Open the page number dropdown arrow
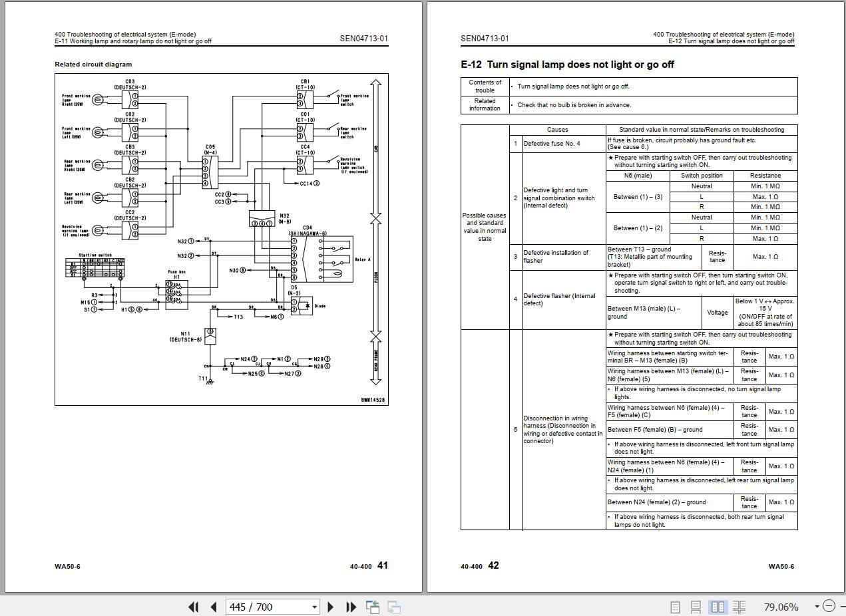Viewport: 846px width, 616px height. pos(314,607)
